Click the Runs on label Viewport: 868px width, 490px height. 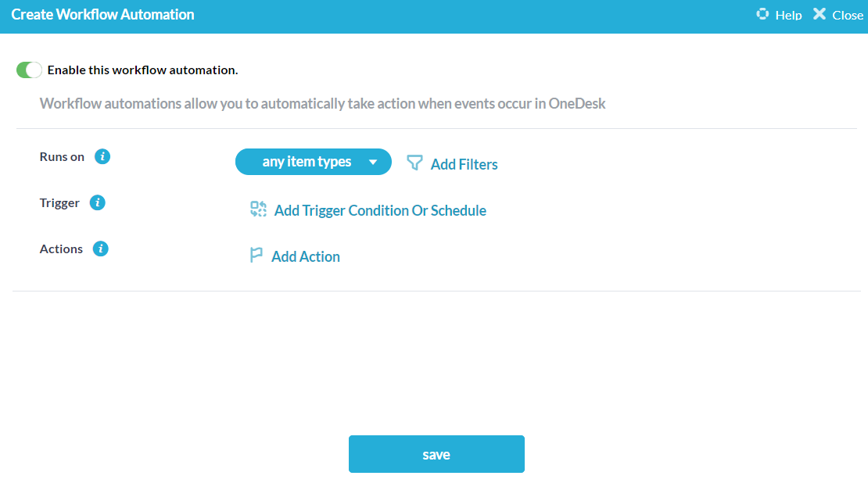62,156
